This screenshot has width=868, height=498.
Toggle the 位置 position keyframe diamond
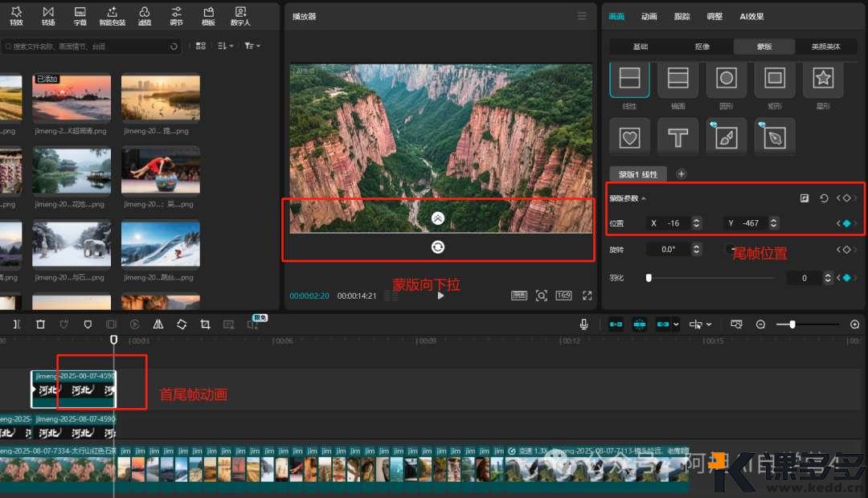pyautogui.click(x=846, y=223)
